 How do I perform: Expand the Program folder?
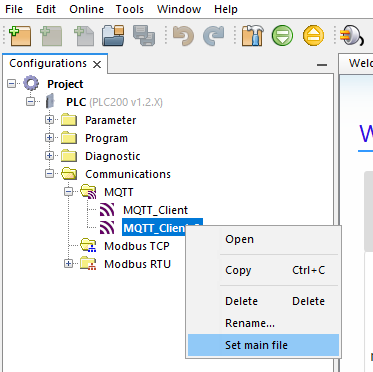pos(49,138)
